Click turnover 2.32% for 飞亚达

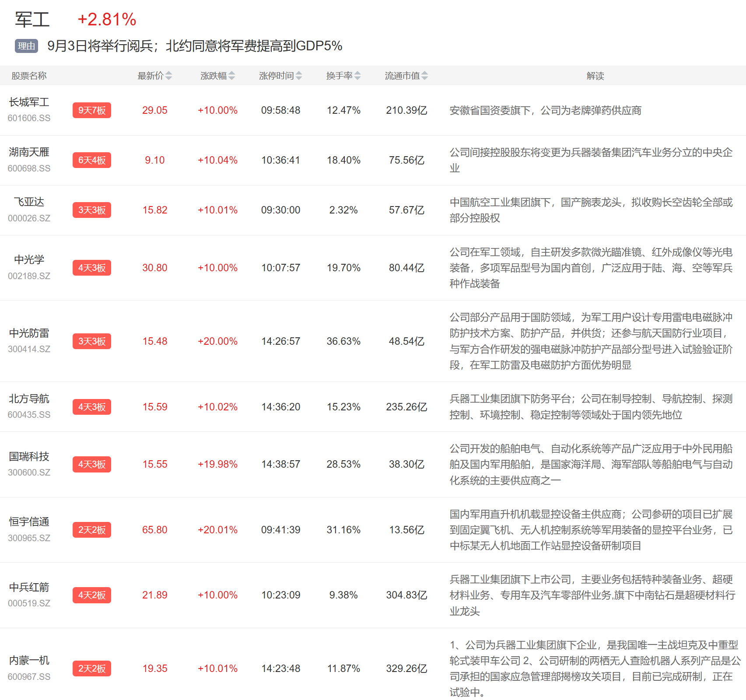pyautogui.click(x=343, y=210)
